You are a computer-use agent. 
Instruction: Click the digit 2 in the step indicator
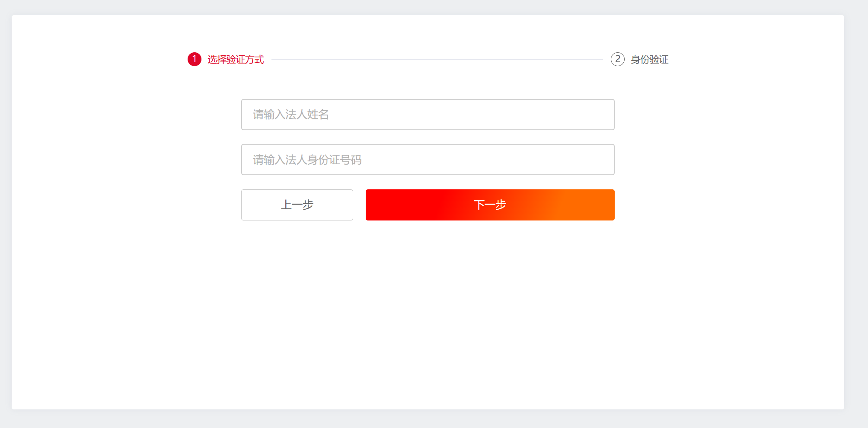[617, 59]
